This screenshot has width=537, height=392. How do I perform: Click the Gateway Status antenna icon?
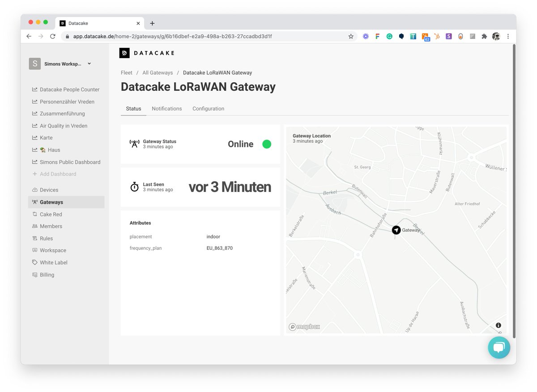(134, 144)
